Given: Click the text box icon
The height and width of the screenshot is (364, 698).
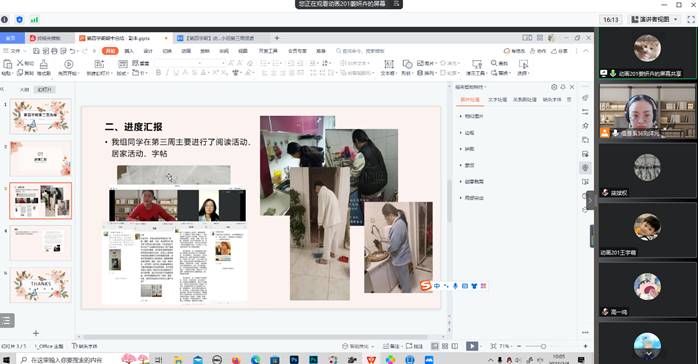Looking at the screenshot, I should tap(389, 64).
